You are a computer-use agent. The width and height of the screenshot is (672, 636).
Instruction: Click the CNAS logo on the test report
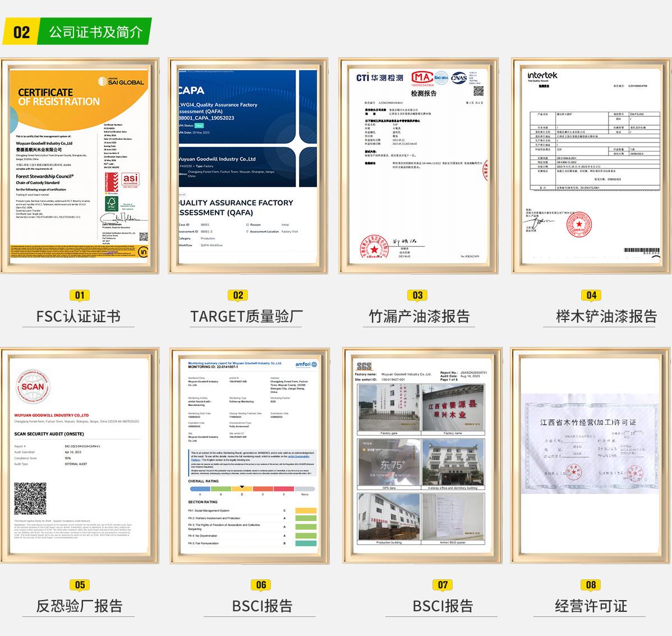pos(459,77)
